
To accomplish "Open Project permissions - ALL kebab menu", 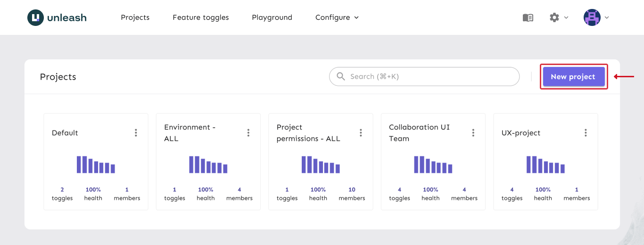I will pos(361,133).
